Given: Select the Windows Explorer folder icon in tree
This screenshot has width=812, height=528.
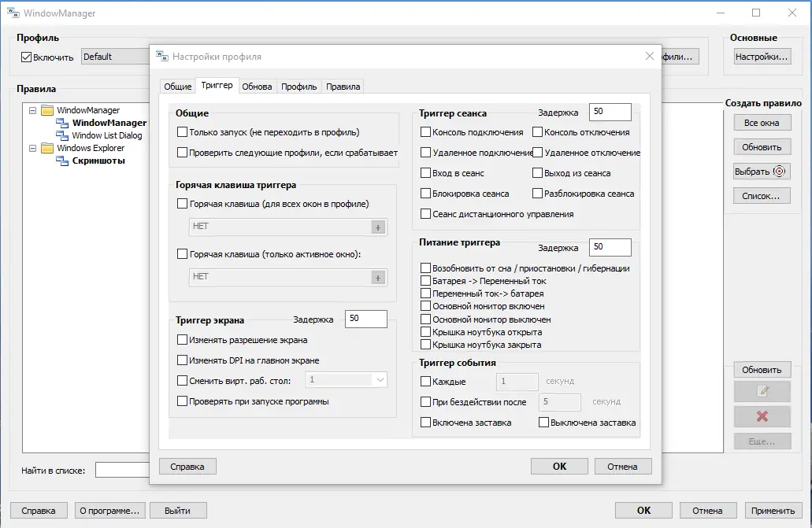Looking at the screenshot, I should pos(47,148).
